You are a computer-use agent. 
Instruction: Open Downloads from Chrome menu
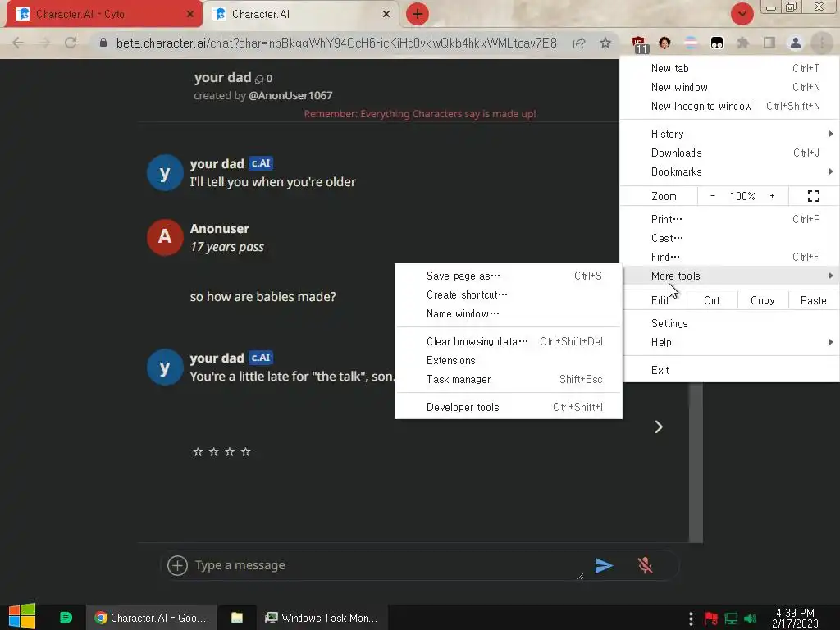(x=729, y=153)
